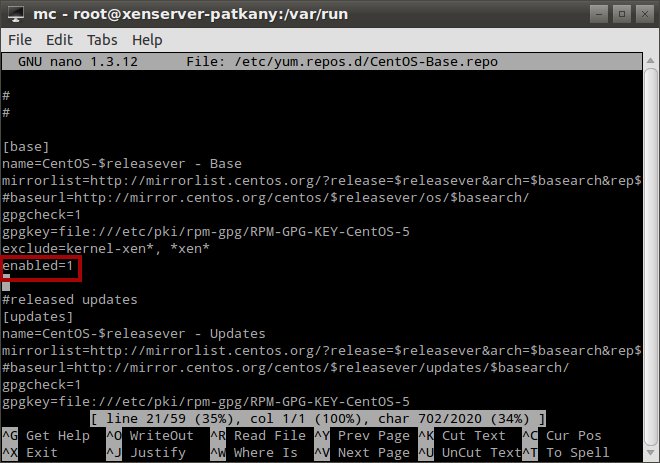Screen dimensions: 660x463
Task: Click the nano title bar showing file path
Action: [322, 62]
